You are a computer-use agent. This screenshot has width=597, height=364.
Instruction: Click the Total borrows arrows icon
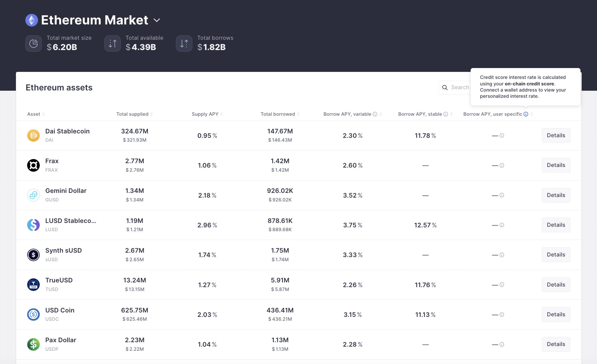tap(184, 44)
